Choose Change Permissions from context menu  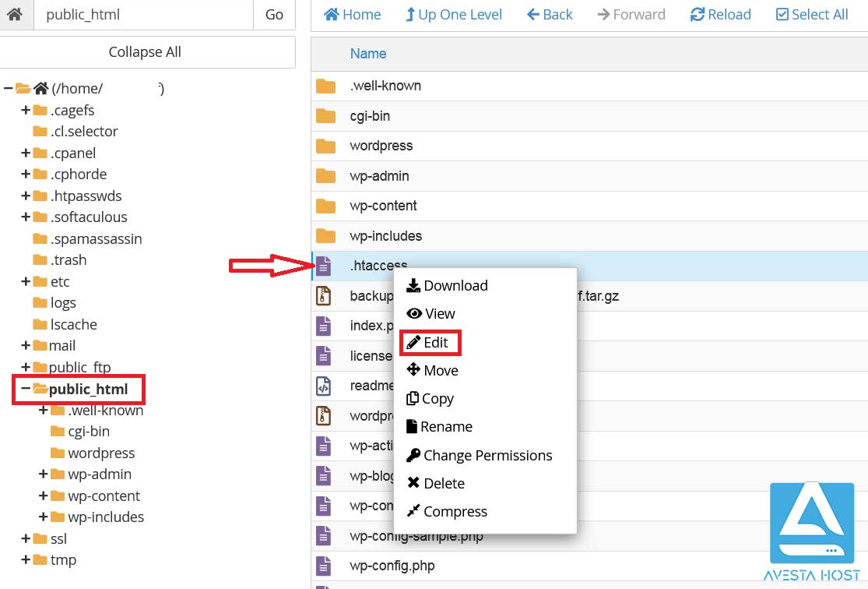tap(480, 456)
